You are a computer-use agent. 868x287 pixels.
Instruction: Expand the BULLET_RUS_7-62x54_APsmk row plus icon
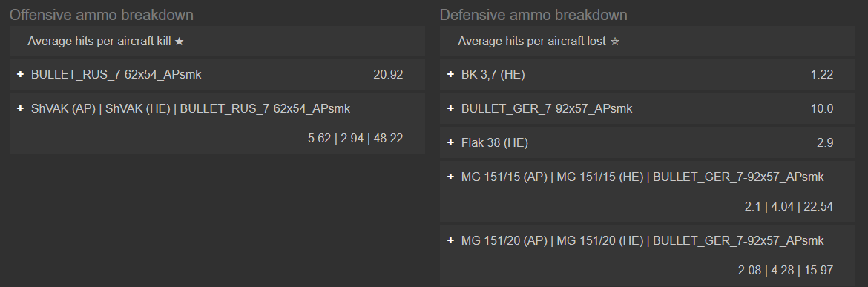[x=21, y=75]
